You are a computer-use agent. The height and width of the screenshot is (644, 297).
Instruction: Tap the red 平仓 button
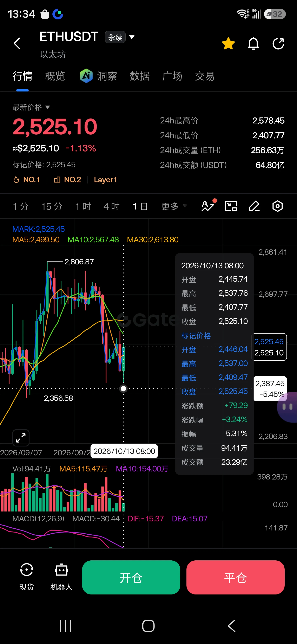click(x=236, y=577)
